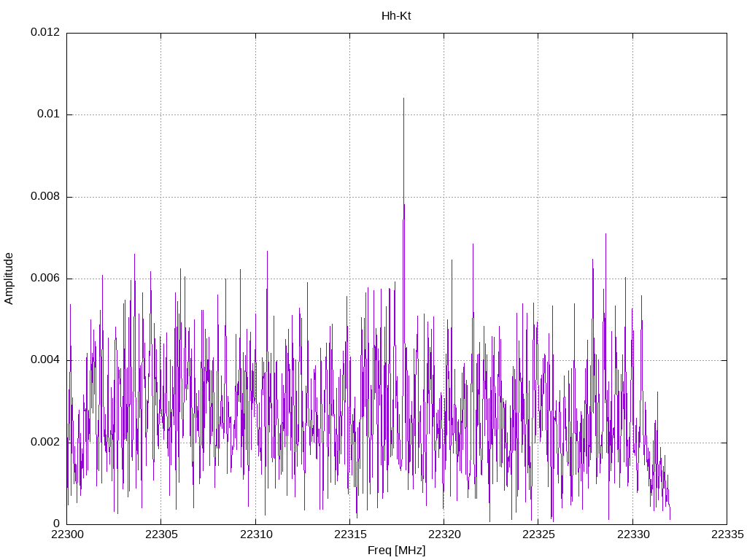Click the x-axis tick label 22300
The image size is (747, 560).
pyautogui.click(x=66, y=534)
